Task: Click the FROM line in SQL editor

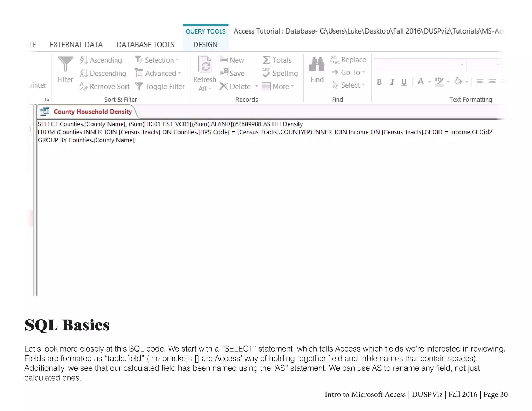Action: [x=265, y=132]
